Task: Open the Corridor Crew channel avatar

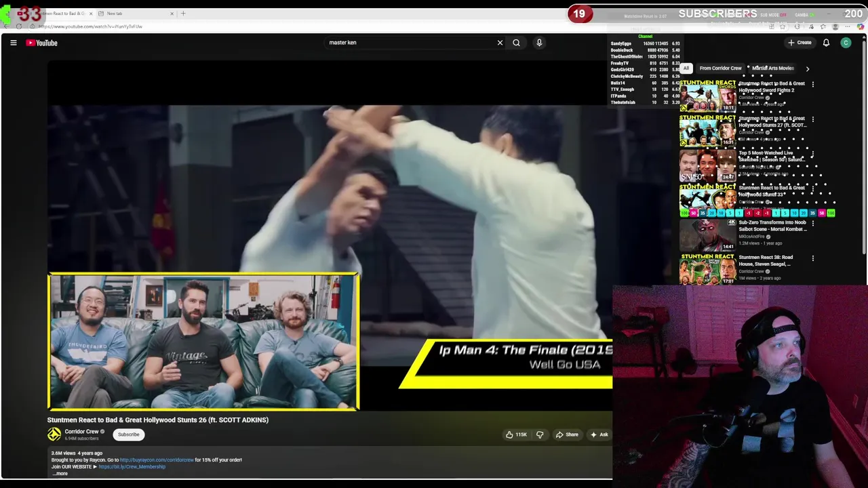Action: pos(54,434)
